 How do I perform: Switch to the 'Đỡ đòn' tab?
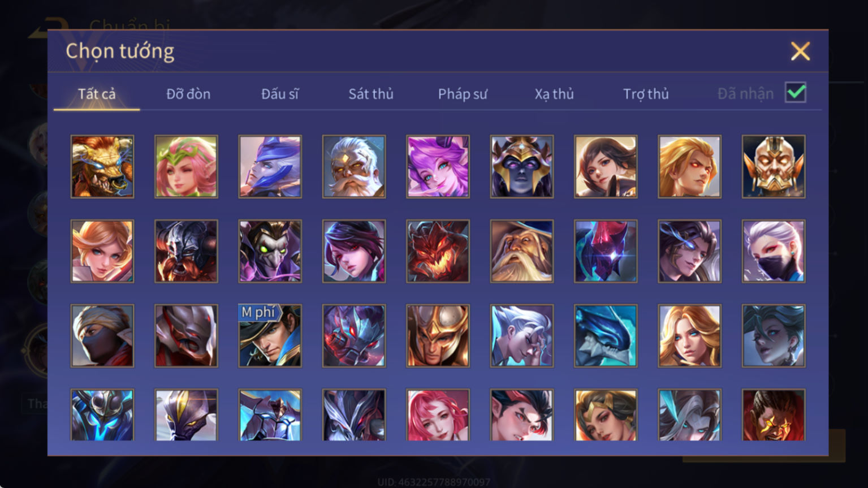click(188, 94)
